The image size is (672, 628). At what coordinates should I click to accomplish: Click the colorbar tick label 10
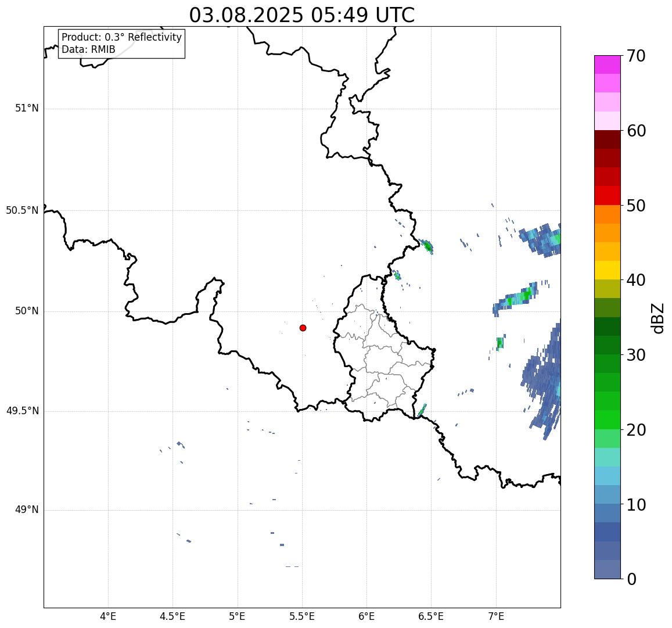click(x=636, y=505)
